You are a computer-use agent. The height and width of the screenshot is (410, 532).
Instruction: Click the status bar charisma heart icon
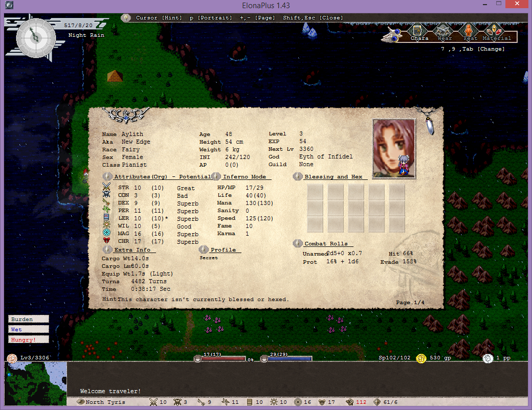point(322,402)
